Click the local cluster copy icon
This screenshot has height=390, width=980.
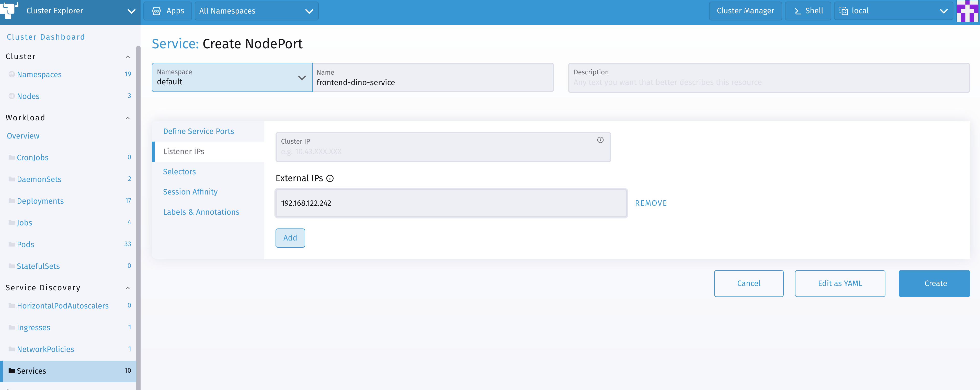844,12
